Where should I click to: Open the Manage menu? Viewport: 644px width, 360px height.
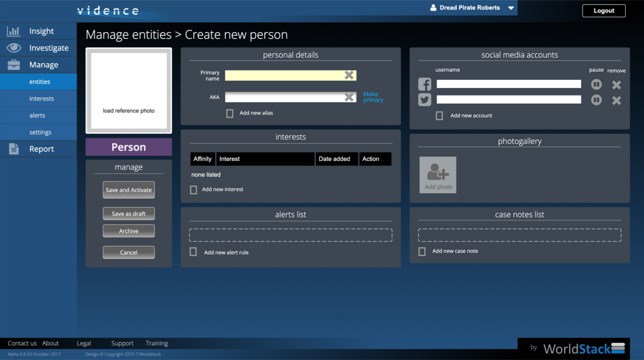tap(38, 64)
